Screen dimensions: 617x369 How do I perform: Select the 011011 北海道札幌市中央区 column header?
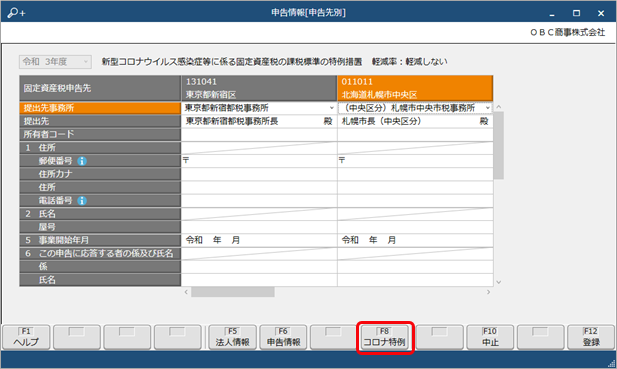[x=415, y=88]
